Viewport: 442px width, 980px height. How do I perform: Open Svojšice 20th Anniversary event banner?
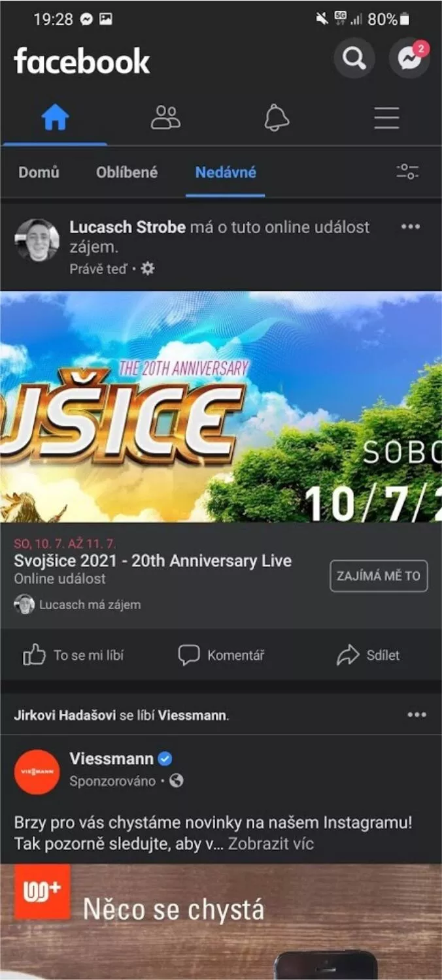point(221,406)
